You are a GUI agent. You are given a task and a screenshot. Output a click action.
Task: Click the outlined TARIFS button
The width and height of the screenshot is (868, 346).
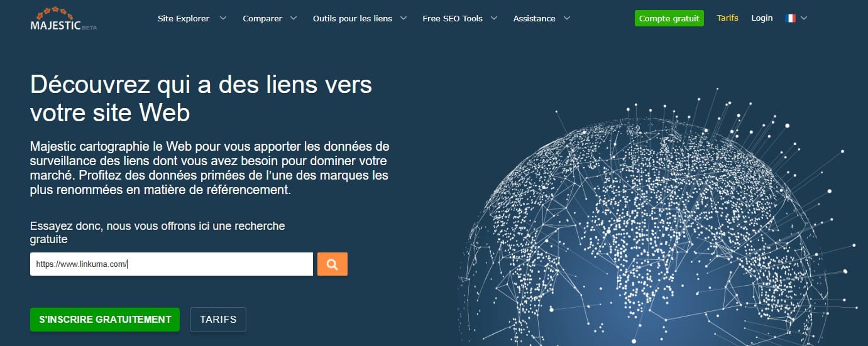[x=218, y=319]
